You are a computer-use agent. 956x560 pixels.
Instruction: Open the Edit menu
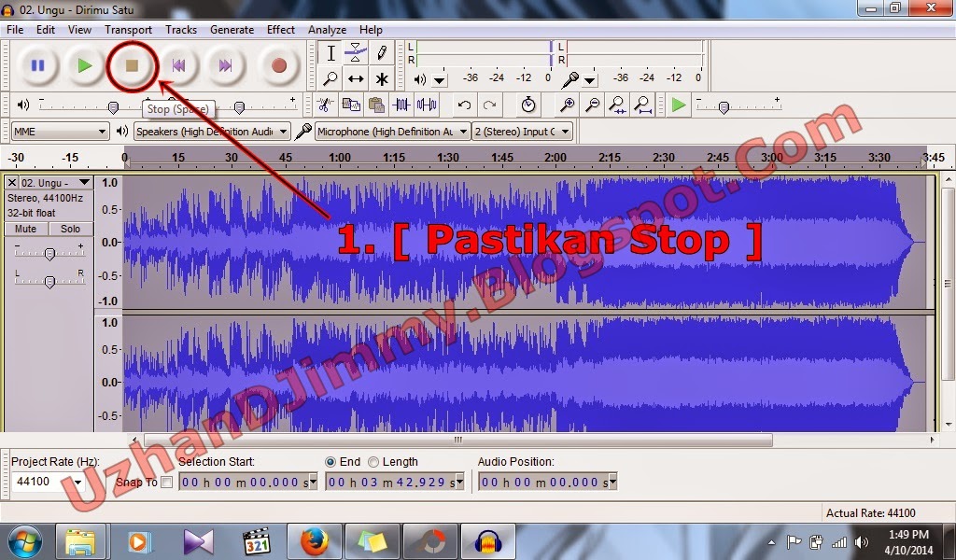pyautogui.click(x=45, y=29)
